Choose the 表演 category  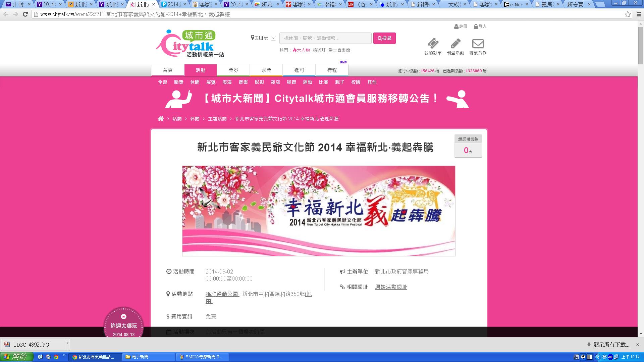tap(227, 82)
